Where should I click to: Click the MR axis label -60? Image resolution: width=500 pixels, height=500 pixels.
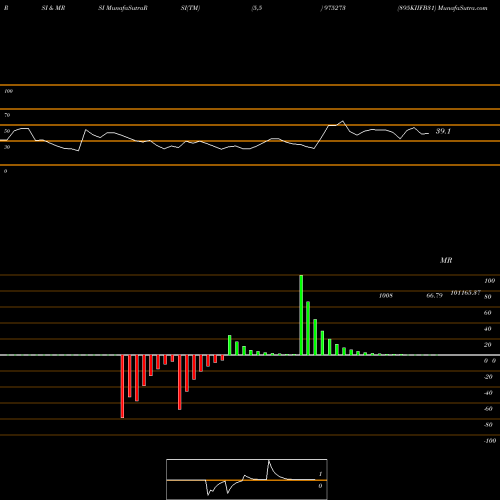488,409
